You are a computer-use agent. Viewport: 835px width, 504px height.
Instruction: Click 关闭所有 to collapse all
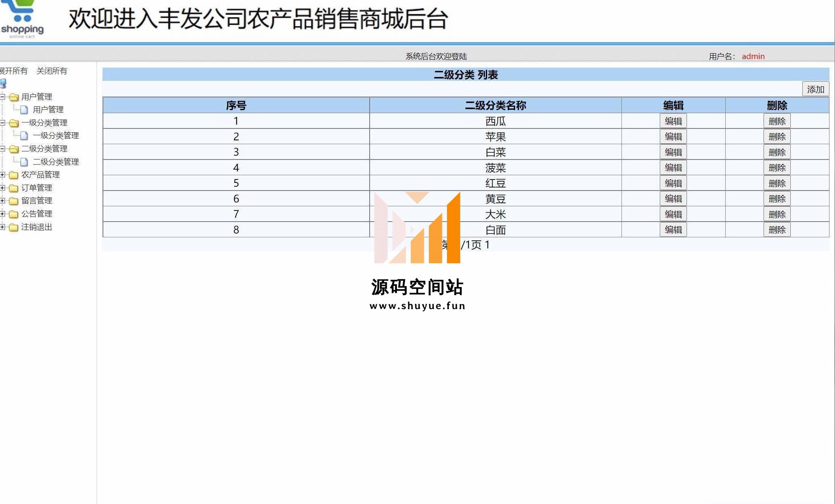pos(51,71)
